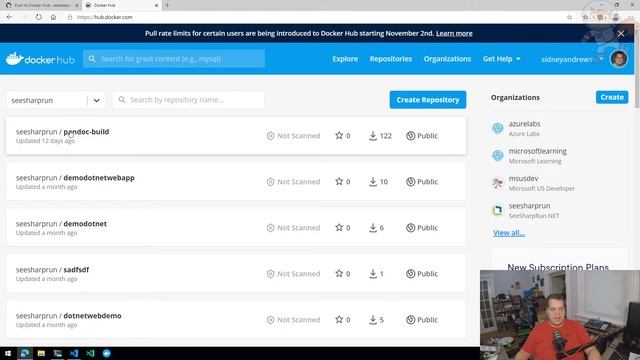The width and height of the screenshot is (640, 360).
Task: Click the download icon on demodotnet row
Action: coord(373,228)
